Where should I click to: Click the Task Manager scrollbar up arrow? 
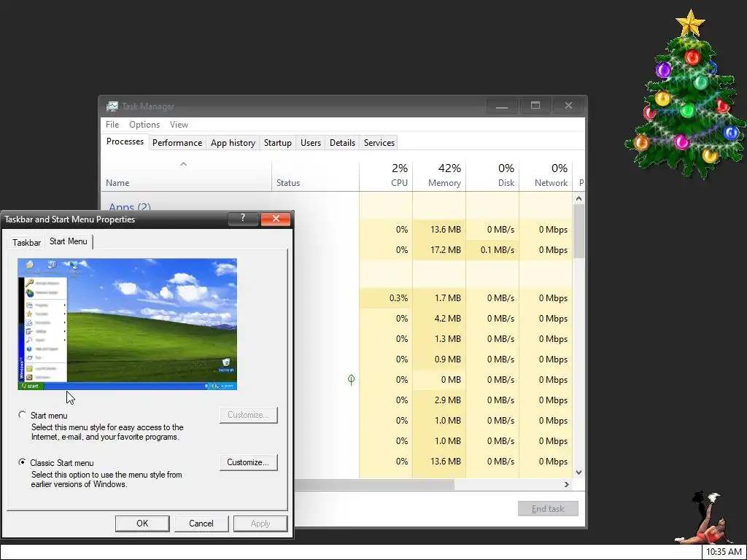pos(578,198)
